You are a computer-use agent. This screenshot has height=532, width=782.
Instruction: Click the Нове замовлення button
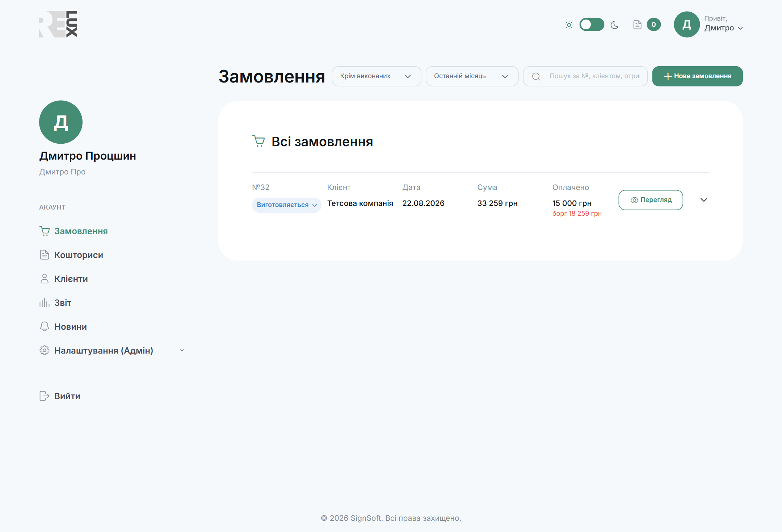tap(697, 76)
